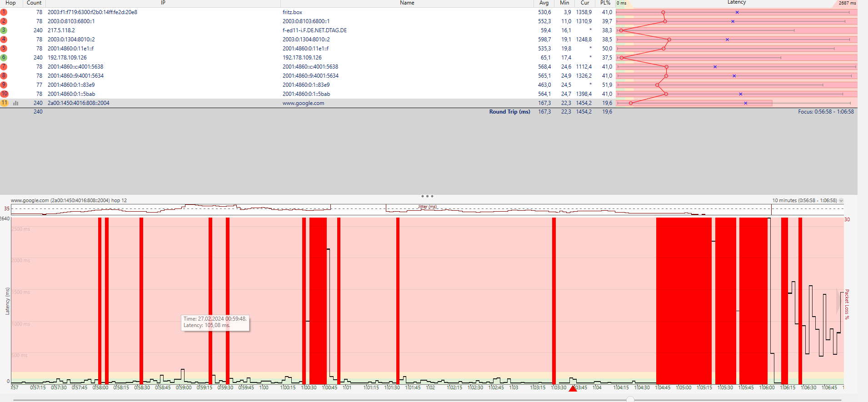Click the round thumb on the bottom time slider
The height and width of the screenshot is (402, 868).
pos(630,399)
